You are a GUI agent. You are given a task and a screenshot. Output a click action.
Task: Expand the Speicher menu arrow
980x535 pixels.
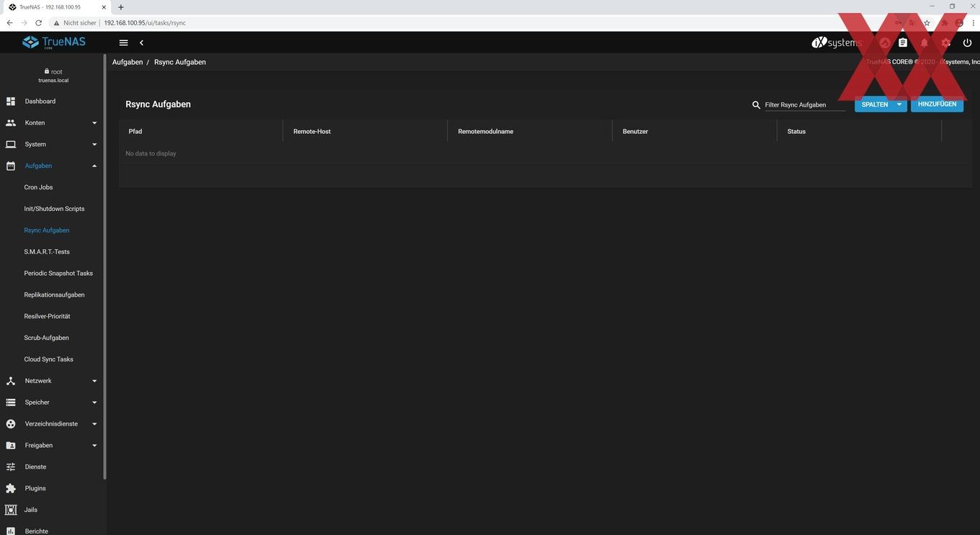click(x=94, y=403)
